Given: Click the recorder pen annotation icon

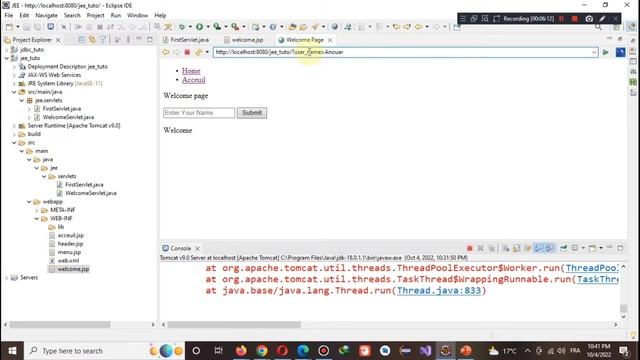Looking at the screenshot, I should point(602,19).
